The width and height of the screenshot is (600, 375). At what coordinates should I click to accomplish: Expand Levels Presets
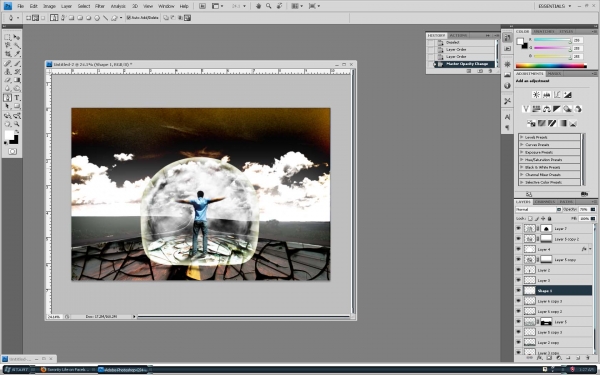click(522, 137)
